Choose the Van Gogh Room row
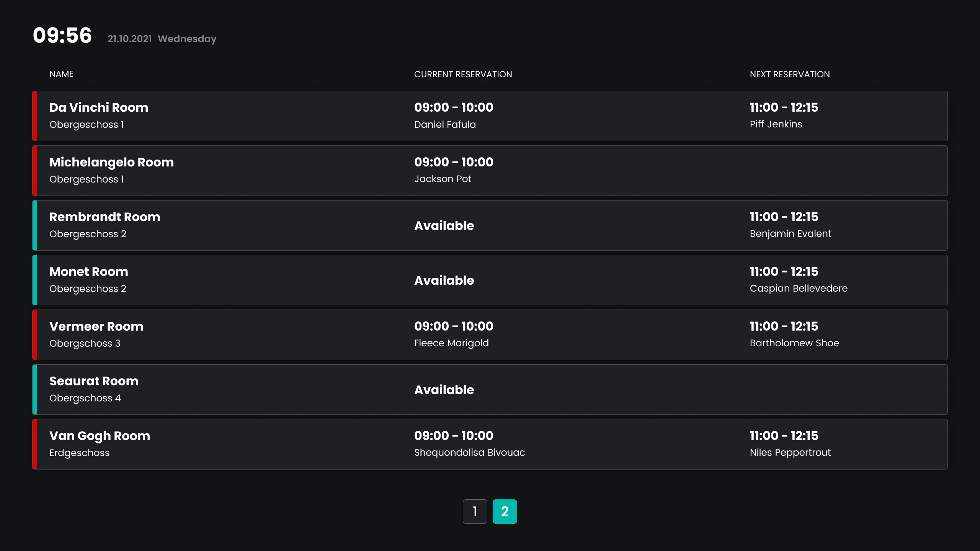The height and width of the screenshot is (551, 980). (100, 436)
